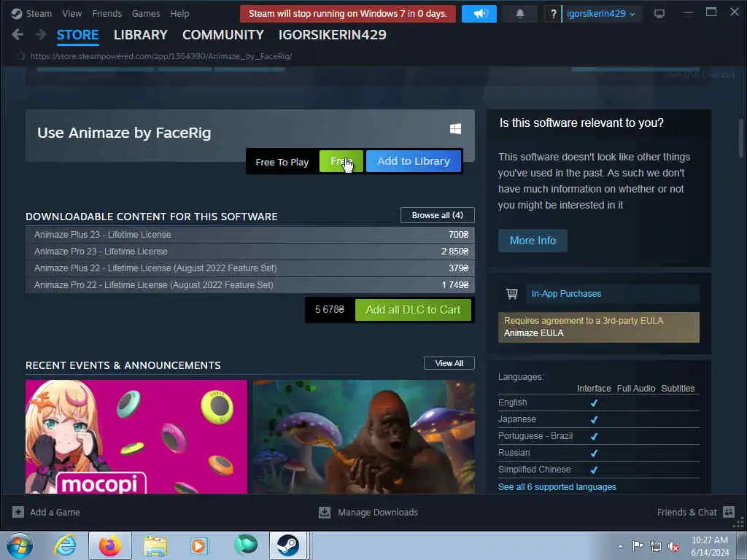Click the question mark help icon
The width and height of the screenshot is (747, 560).
tap(553, 14)
